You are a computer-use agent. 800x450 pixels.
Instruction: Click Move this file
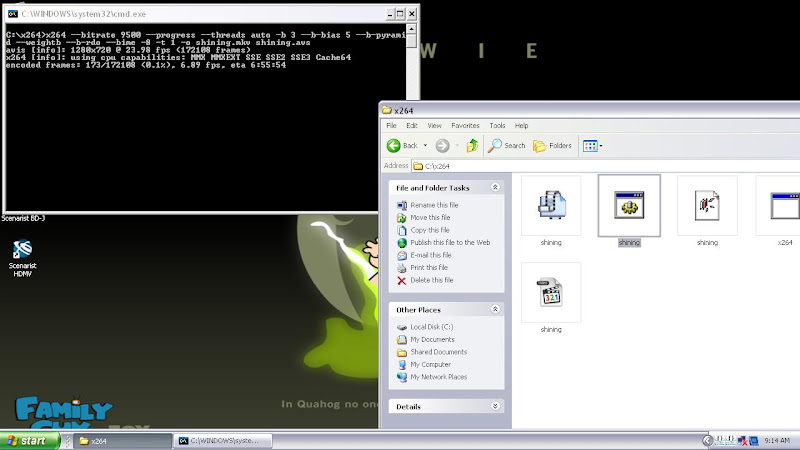pyautogui.click(x=430, y=217)
